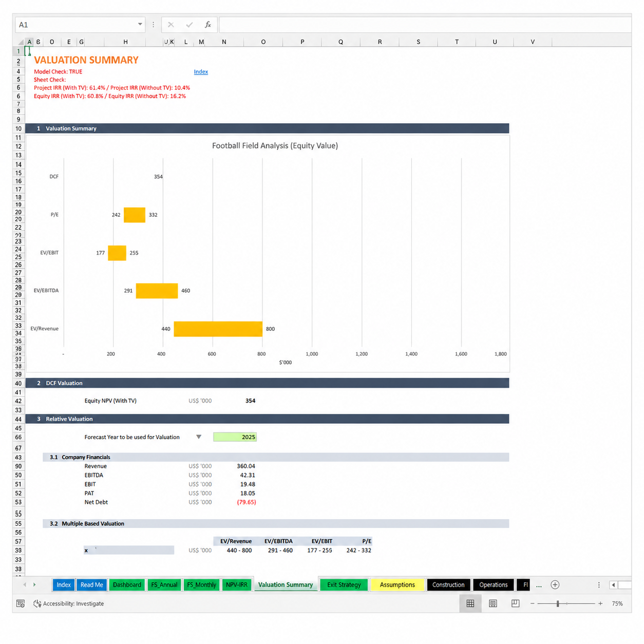The height and width of the screenshot is (644, 644).
Task: Click the Enter formula checkmark icon
Action: (x=190, y=25)
